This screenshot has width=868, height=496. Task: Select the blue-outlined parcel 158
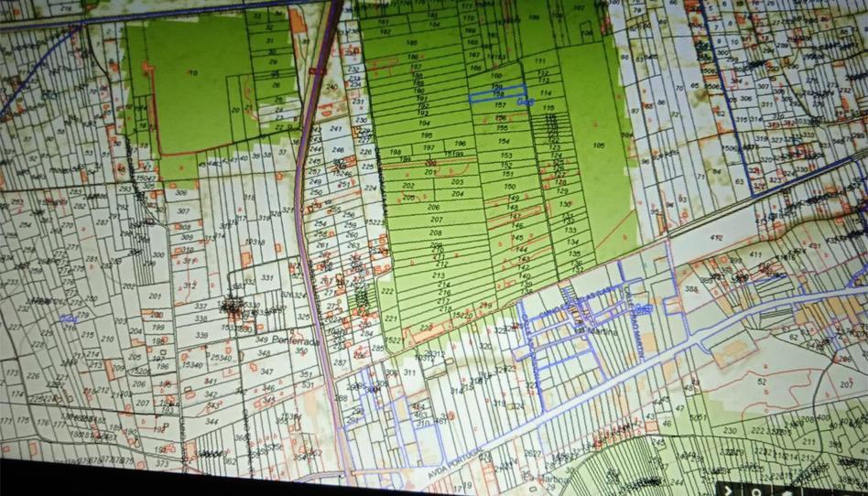[497, 94]
